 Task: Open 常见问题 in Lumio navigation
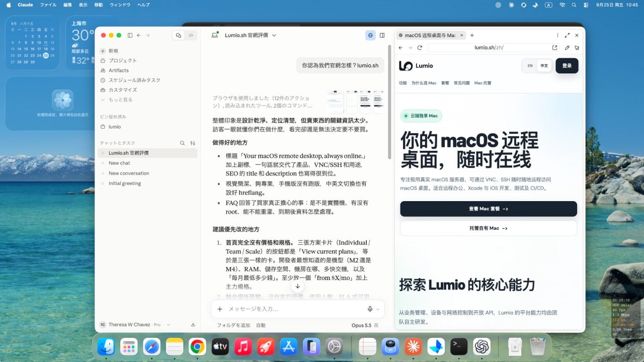(461, 83)
